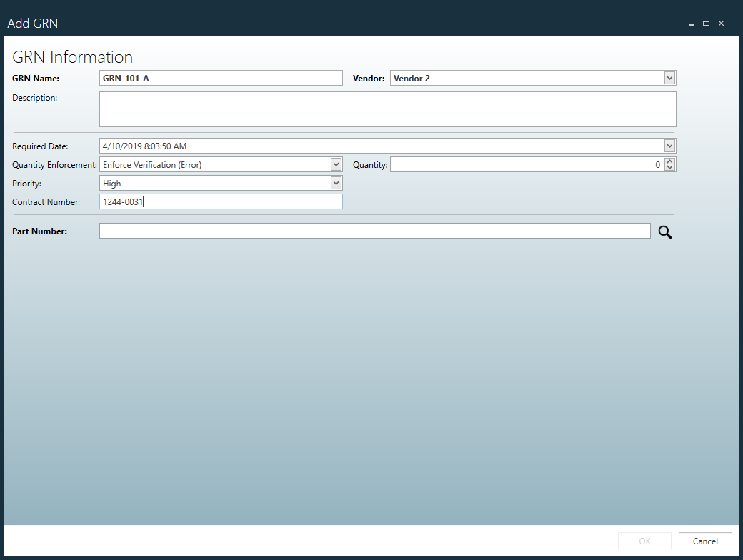Screen dimensions: 743x560
Task: Close the Add GRN dialog
Action: [x=722, y=23]
